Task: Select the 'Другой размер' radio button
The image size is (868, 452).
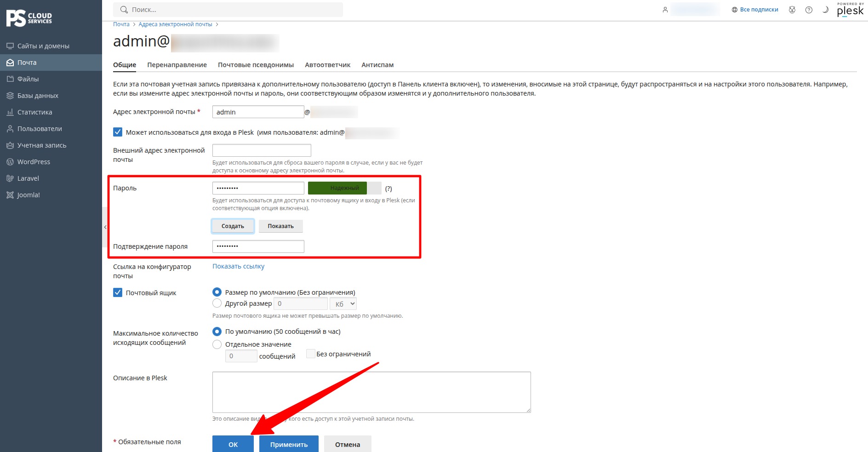Action: click(x=217, y=303)
